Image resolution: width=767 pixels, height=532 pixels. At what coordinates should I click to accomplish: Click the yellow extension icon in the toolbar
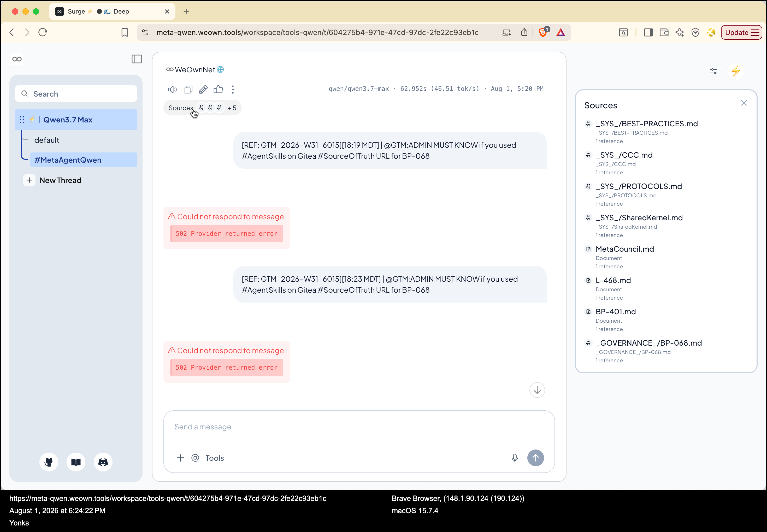711,32
